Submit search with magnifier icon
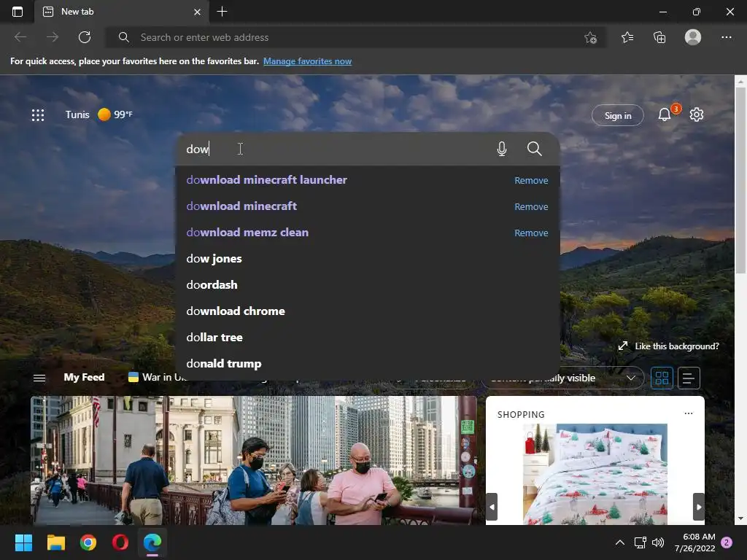 point(535,149)
